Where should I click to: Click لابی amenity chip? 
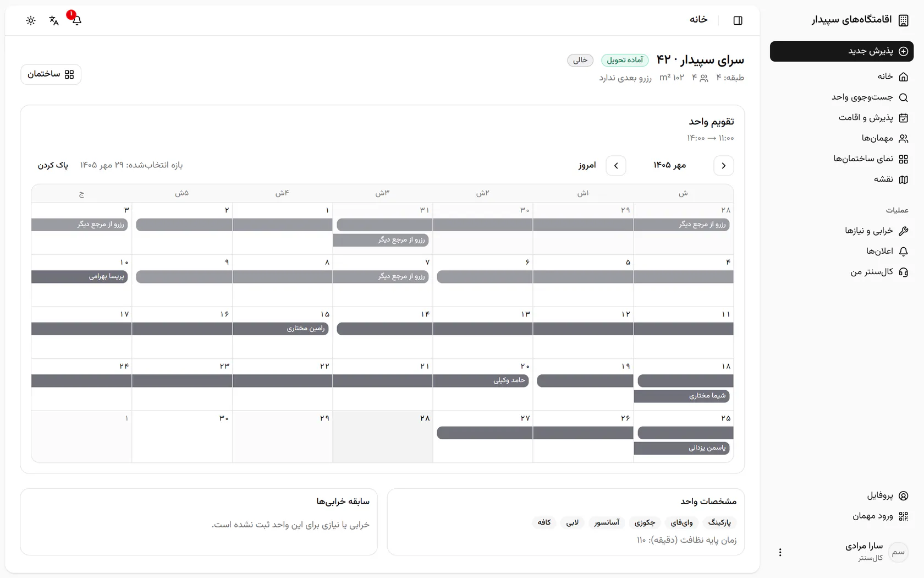click(573, 522)
